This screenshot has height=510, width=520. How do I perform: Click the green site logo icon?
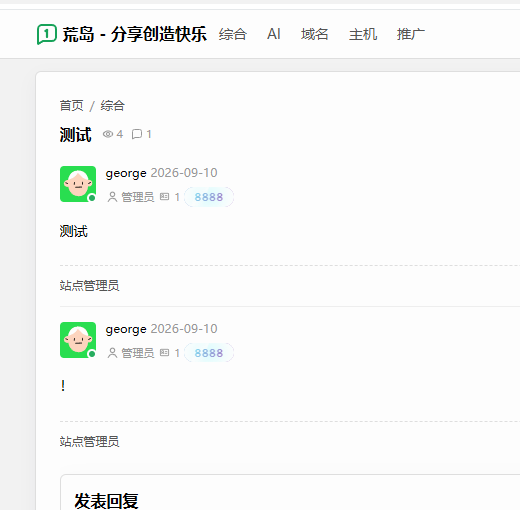pyautogui.click(x=47, y=34)
